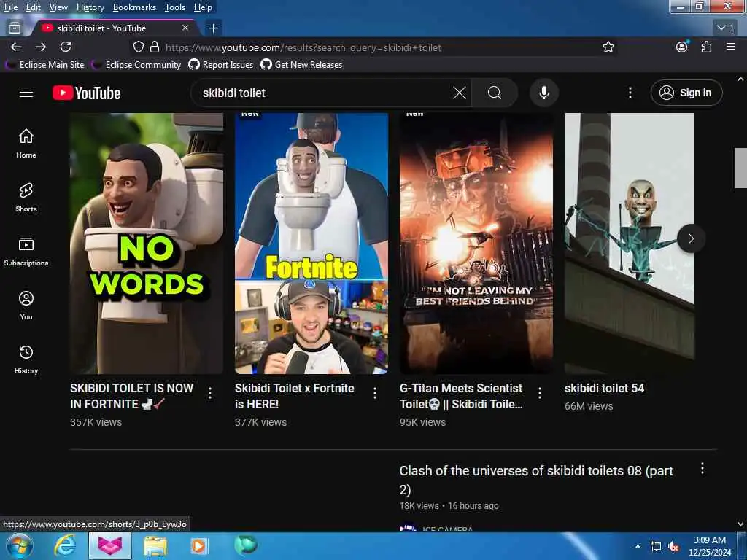Reload the page
Image resolution: width=747 pixels, height=560 pixels.
point(66,47)
